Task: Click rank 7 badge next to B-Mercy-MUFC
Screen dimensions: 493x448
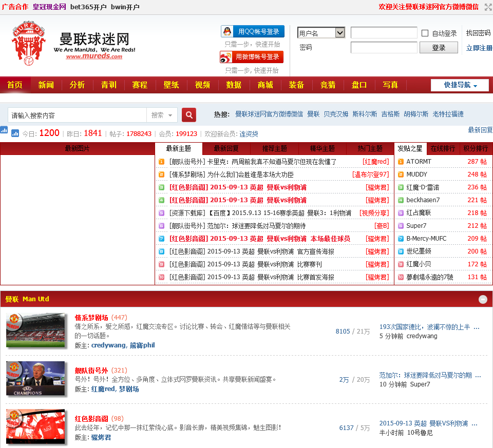Action: pos(401,239)
